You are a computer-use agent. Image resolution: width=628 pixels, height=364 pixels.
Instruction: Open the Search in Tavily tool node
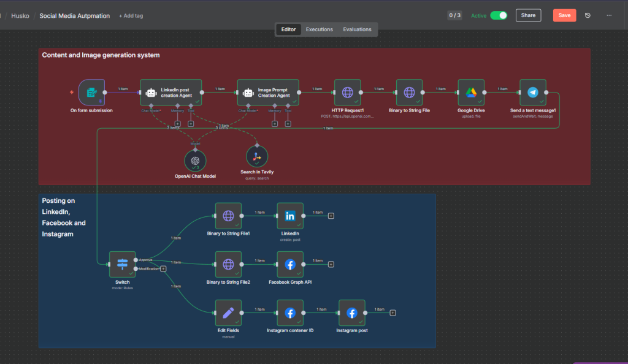click(257, 157)
